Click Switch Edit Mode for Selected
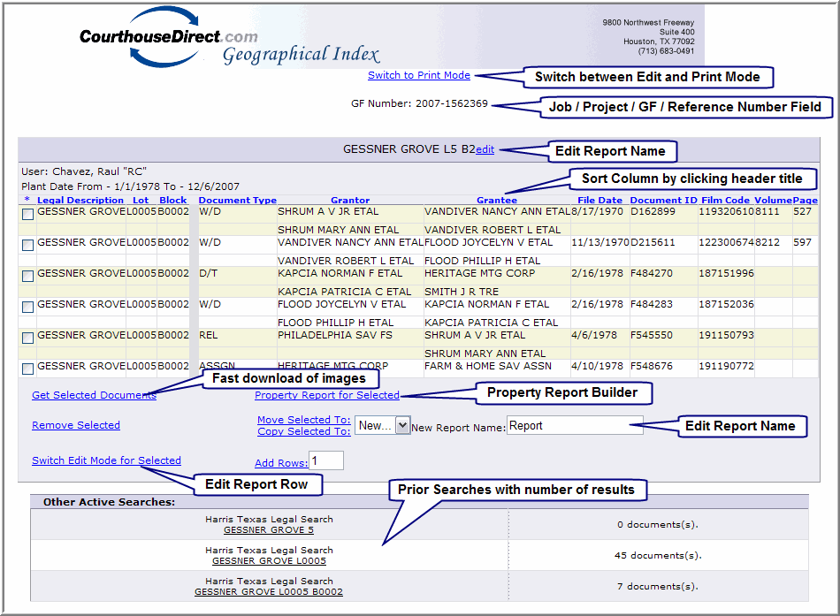Screen dimensions: 840x616 point(106,460)
